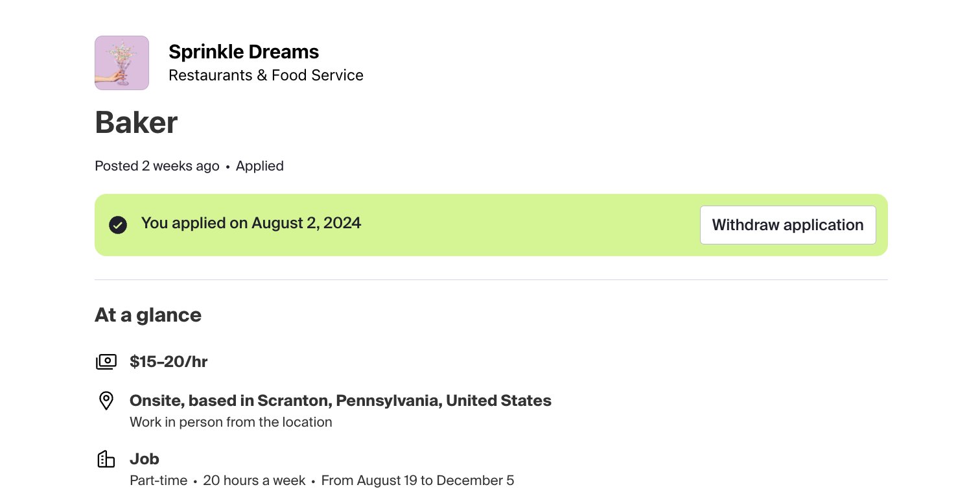Click the You applied on August 2 message

[x=251, y=223]
